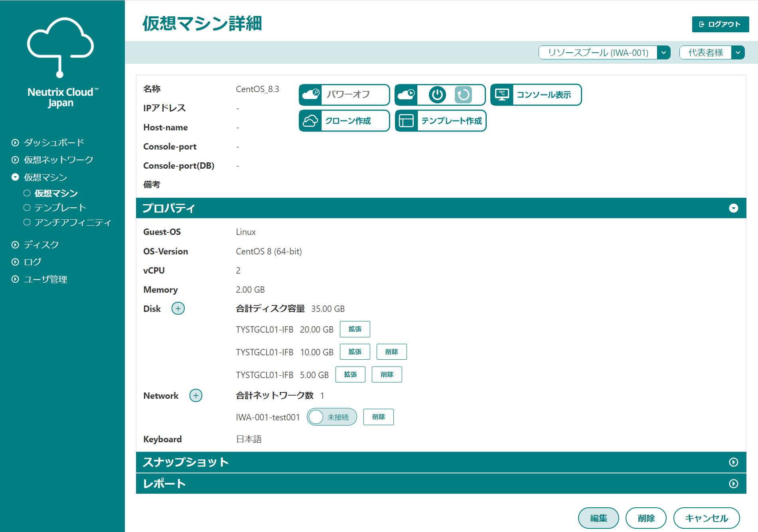Click the Disk menu arrow icon
The width and height of the screenshot is (758, 532).
[x=15, y=245]
